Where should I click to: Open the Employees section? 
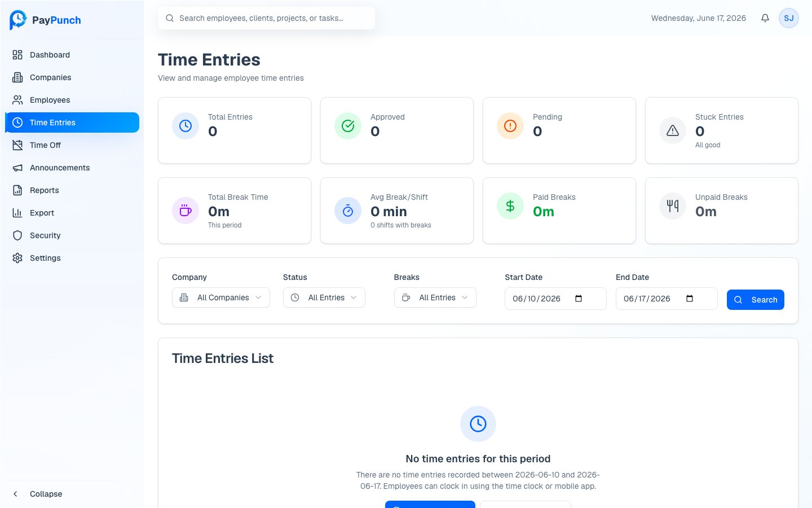pos(72,100)
